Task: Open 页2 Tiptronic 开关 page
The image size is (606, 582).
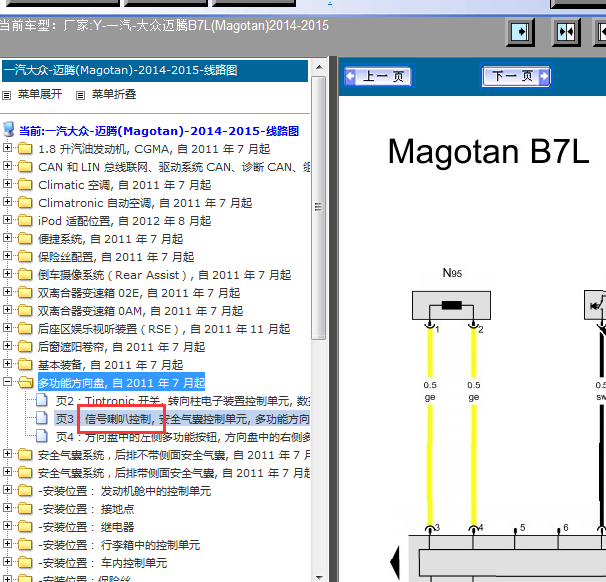Action: [182, 401]
